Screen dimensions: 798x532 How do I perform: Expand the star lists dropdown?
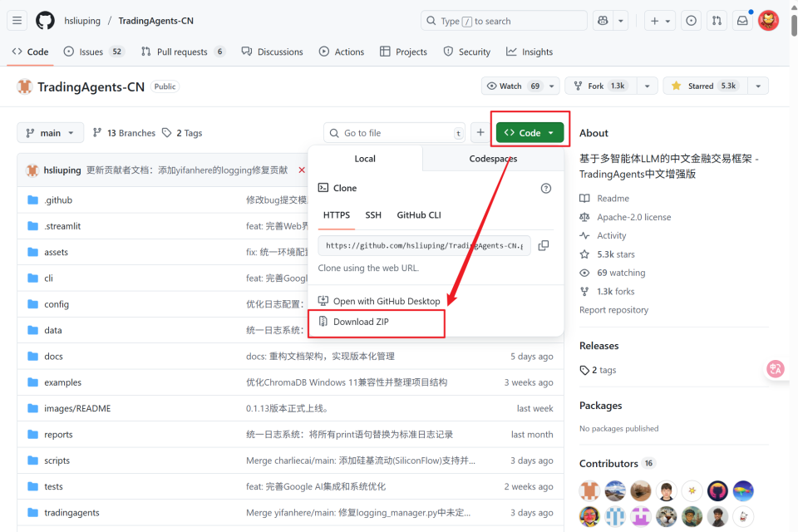(758, 86)
